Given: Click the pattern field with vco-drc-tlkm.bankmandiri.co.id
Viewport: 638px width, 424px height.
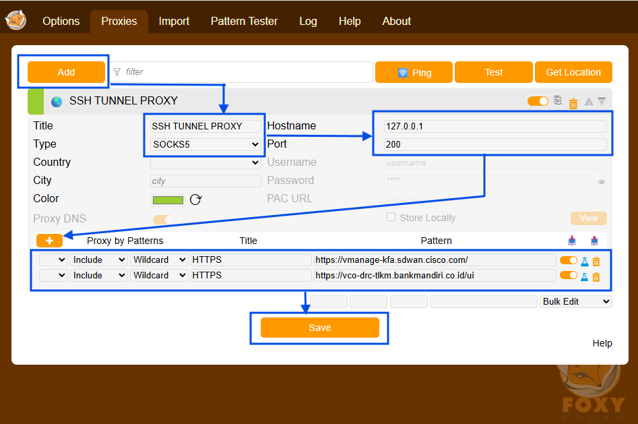Looking at the screenshot, I should tap(435, 275).
